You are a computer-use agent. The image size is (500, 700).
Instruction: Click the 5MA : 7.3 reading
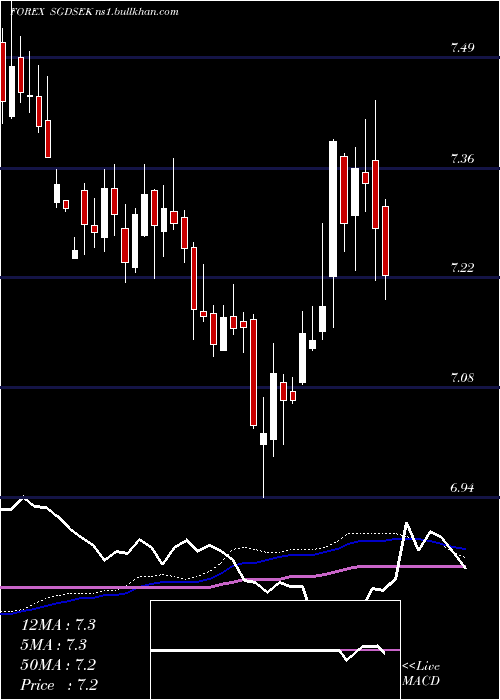tap(54, 645)
